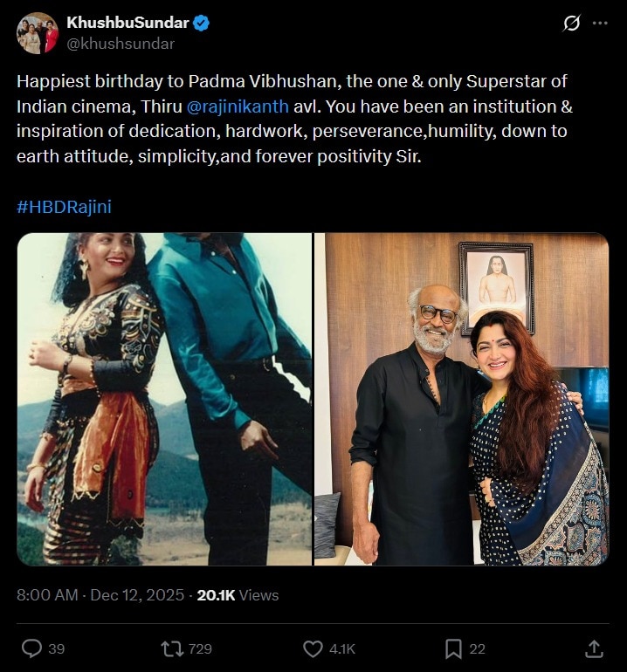Viewport: 627px width, 672px height.
Task: Open the @rajinikanth mention link
Action: [x=238, y=106]
